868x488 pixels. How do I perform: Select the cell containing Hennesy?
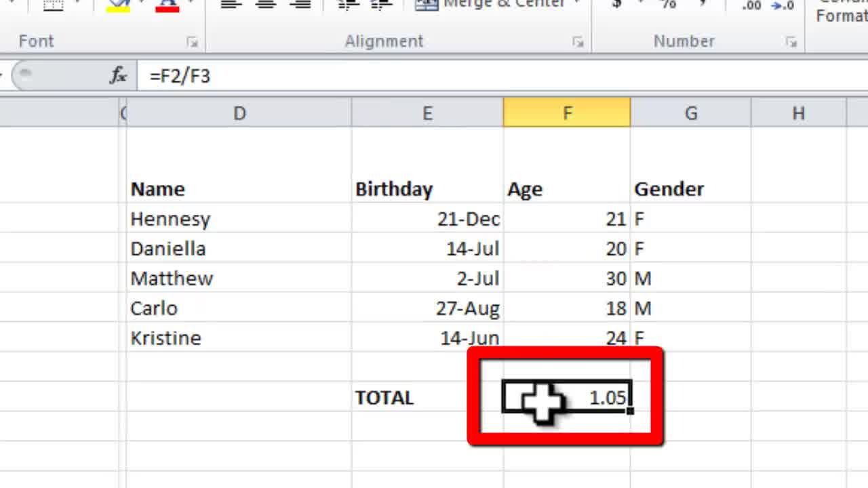click(x=239, y=218)
